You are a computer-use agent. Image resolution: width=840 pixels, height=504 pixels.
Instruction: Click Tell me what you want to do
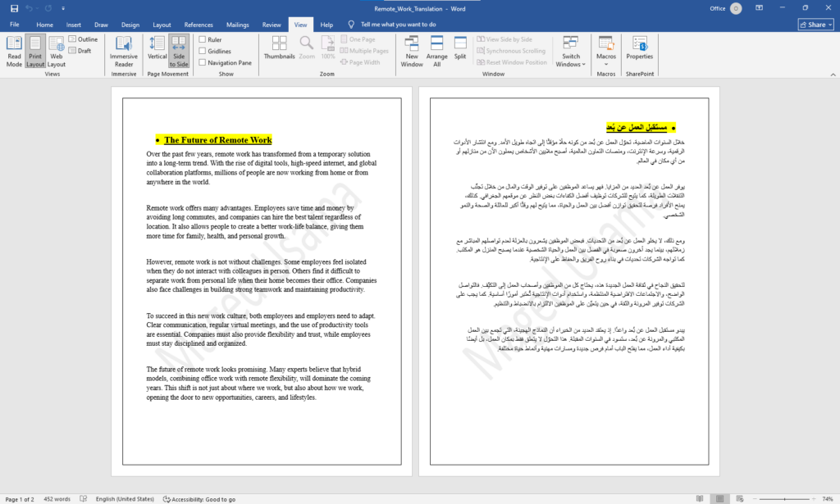(398, 25)
